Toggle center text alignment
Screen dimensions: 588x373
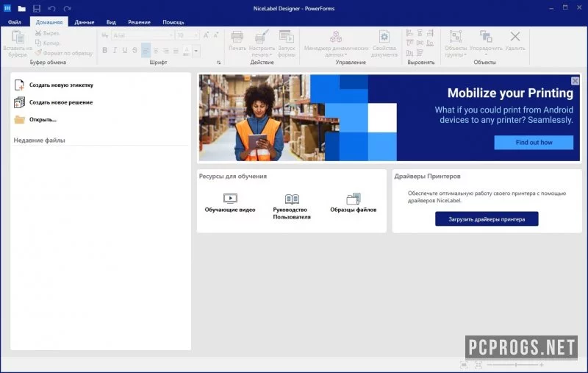[156, 50]
